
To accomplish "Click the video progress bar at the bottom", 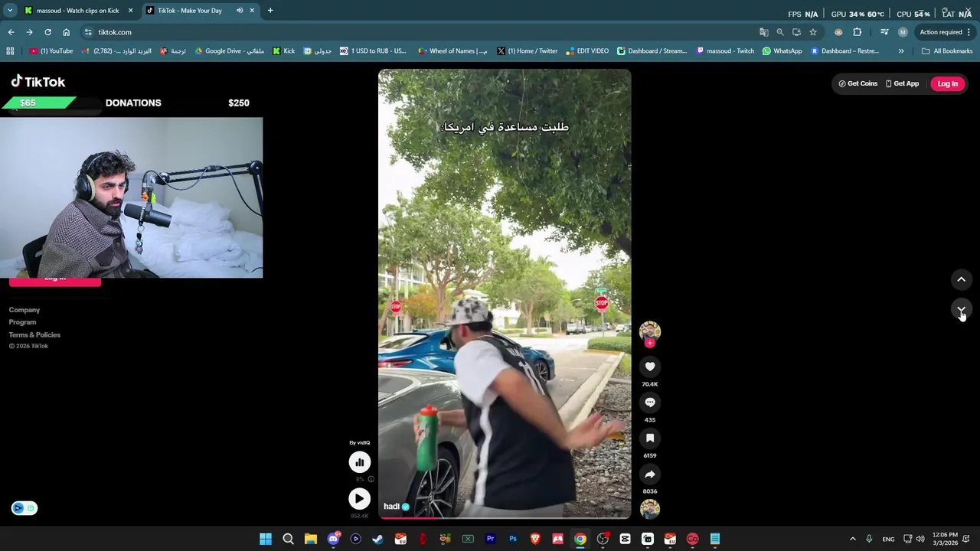I will click(x=505, y=517).
